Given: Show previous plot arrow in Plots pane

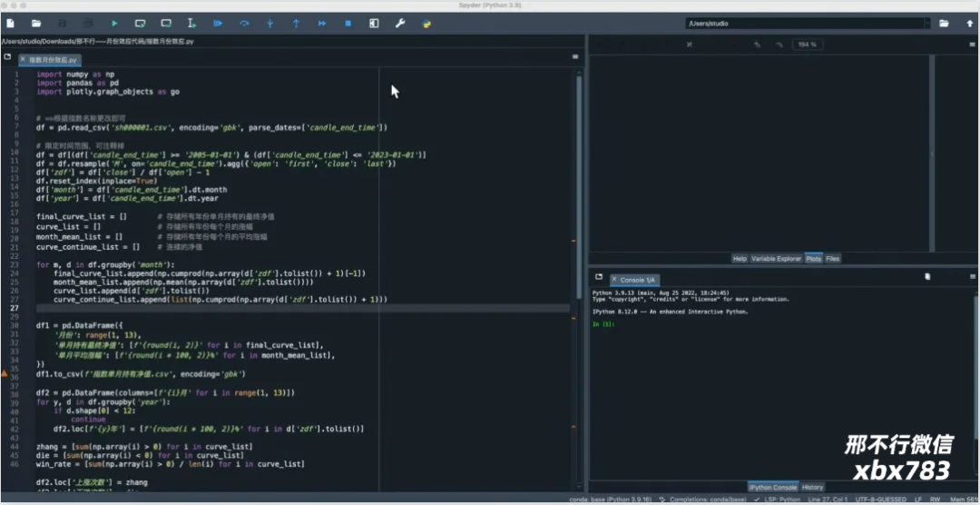Looking at the screenshot, I should (x=758, y=45).
